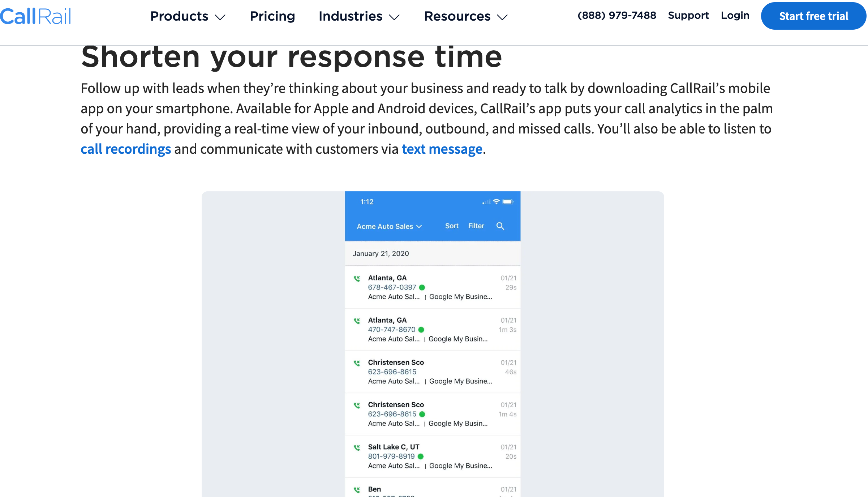Expand the Acme Auto Sales company dropdown
This screenshot has height=497, width=868.
point(389,225)
